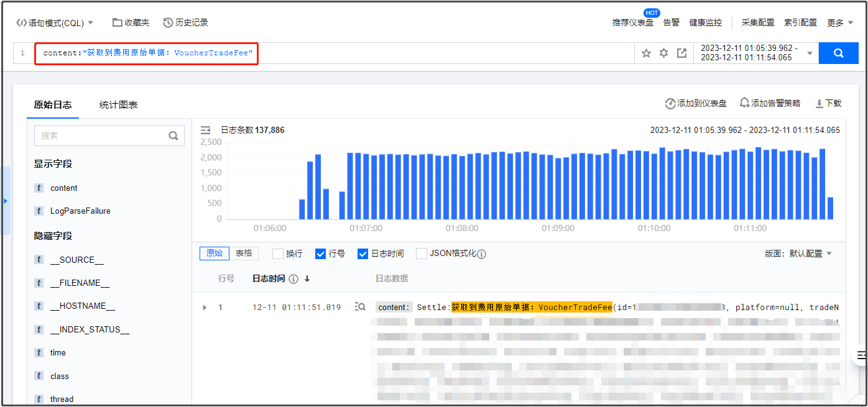Click the blue search magnifier button
This screenshot has height=407, width=868.
pos(838,53)
